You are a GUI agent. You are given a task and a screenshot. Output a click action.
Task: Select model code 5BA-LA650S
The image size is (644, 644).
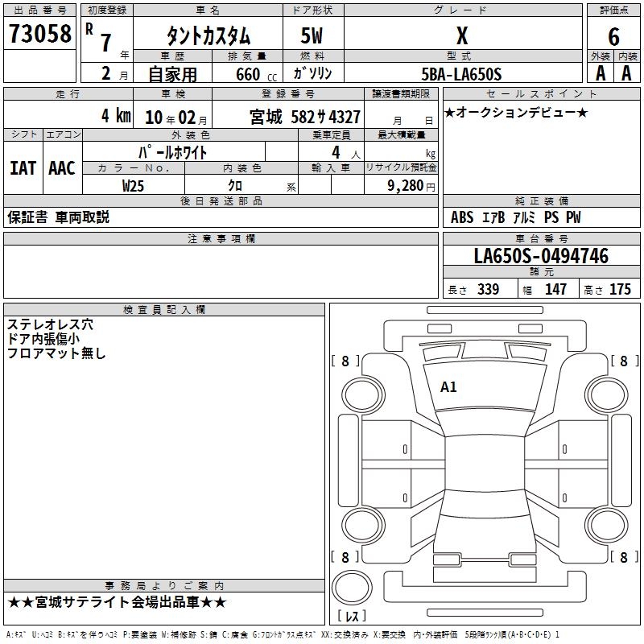click(x=461, y=74)
